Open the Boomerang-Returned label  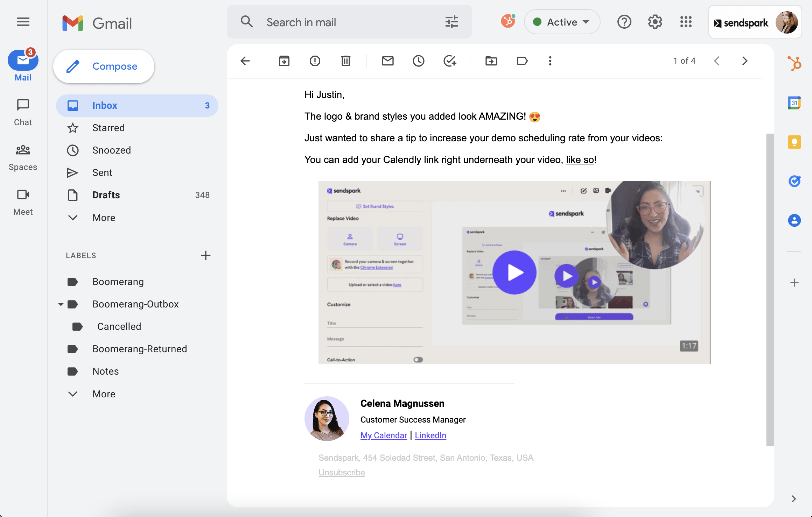(137, 349)
